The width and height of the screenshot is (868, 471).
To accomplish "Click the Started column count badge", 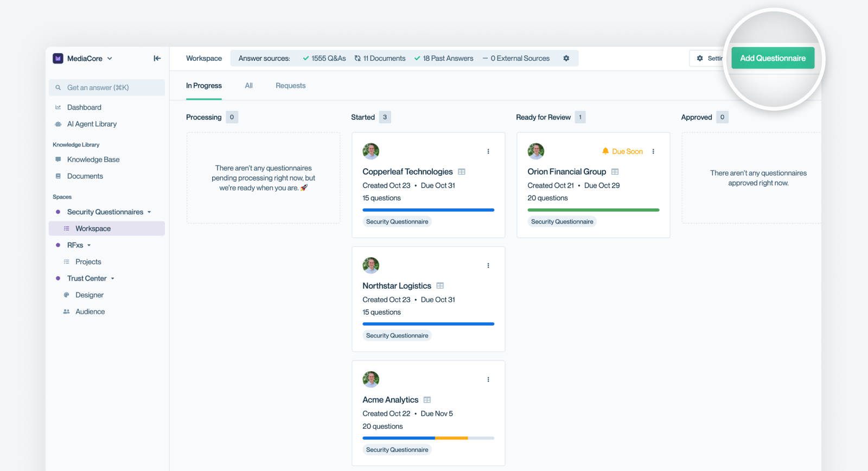I will [x=385, y=117].
